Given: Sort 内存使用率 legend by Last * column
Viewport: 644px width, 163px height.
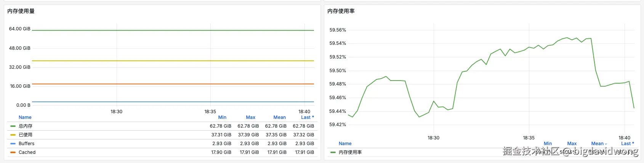Looking at the screenshot, I should coord(627,144).
